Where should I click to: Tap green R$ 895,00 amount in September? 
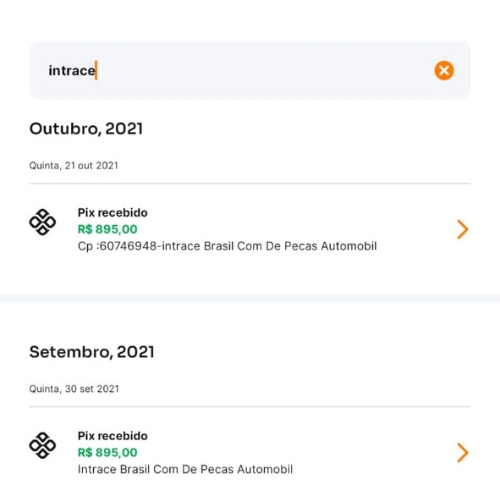tap(107, 453)
